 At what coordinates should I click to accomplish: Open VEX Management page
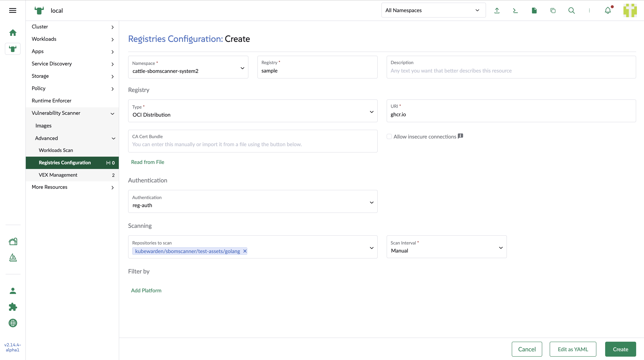click(72, 175)
